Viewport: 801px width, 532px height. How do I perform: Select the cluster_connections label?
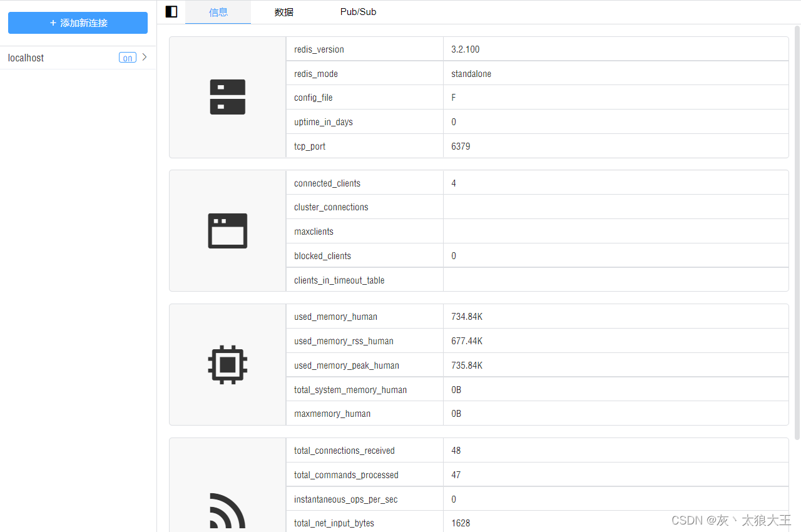[x=331, y=207]
